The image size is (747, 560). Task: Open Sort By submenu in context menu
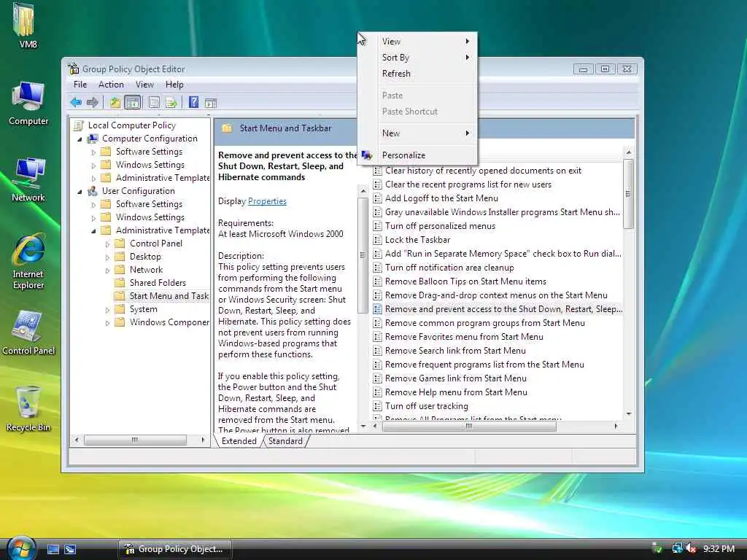417,57
